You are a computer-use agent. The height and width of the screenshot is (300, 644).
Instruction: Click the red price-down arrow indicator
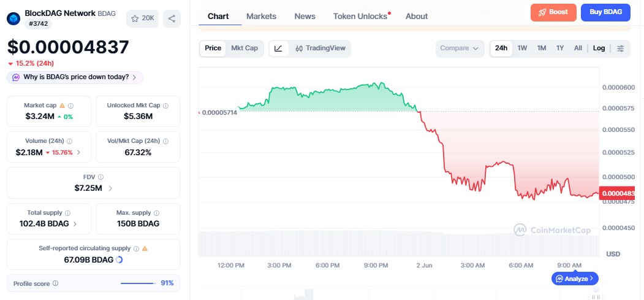coord(10,64)
